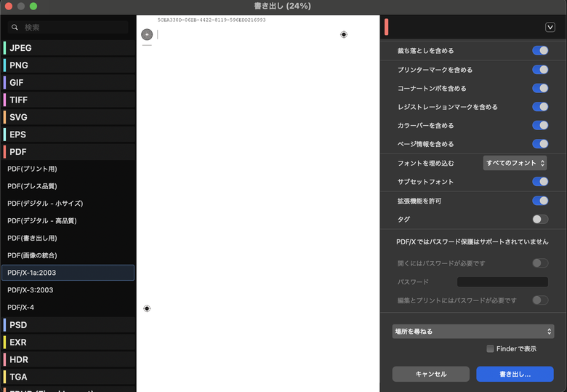The width and height of the screenshot is (567, 392).
Task: Click the search field
Action: (68, 27)
